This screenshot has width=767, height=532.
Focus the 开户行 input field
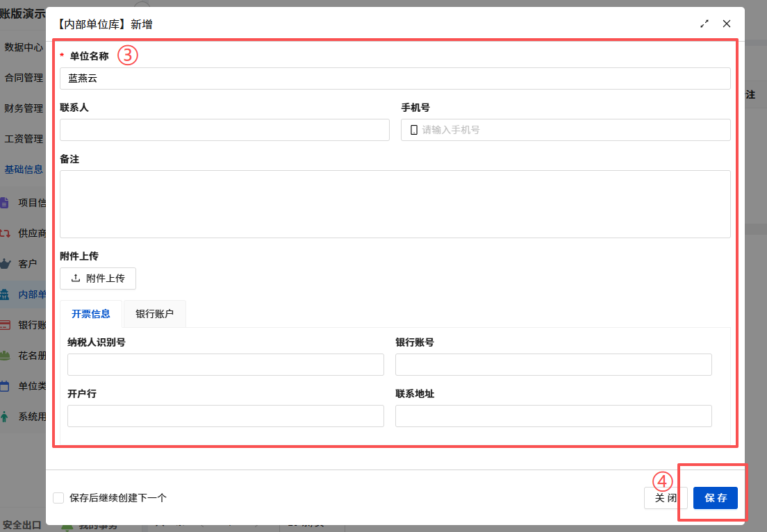pyautogui.click(x=226, y=415)
